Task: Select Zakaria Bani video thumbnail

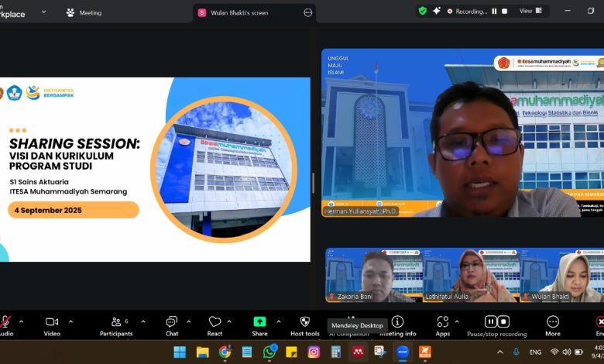Action: tap(374, 275)
